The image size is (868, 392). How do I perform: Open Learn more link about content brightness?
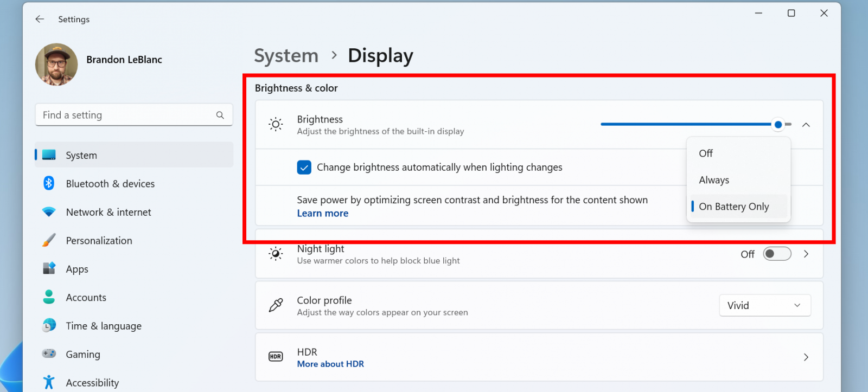point(323,214)
